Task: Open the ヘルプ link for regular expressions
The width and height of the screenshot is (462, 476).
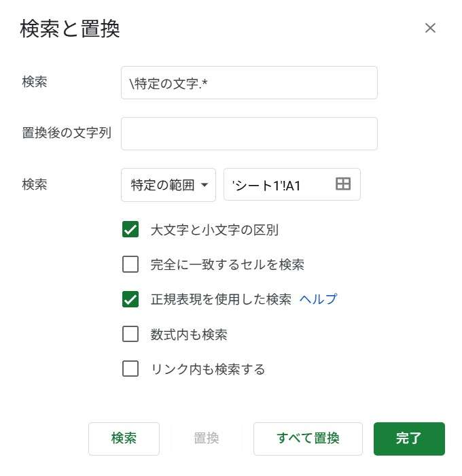Action: point(318,299)
